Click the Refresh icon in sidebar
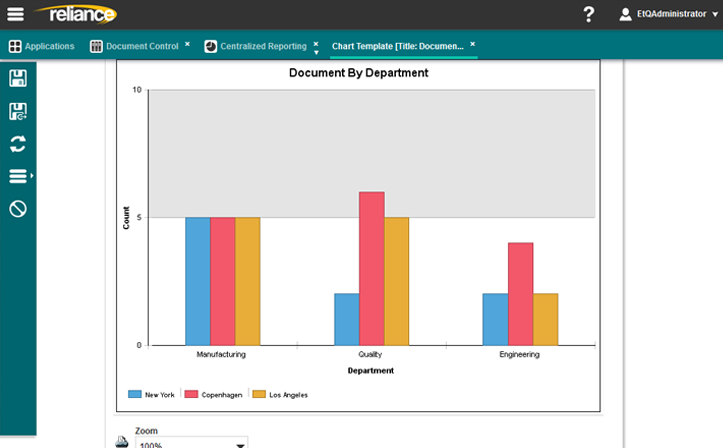Screen dimensions: 723x448 [x=17, y=144]
